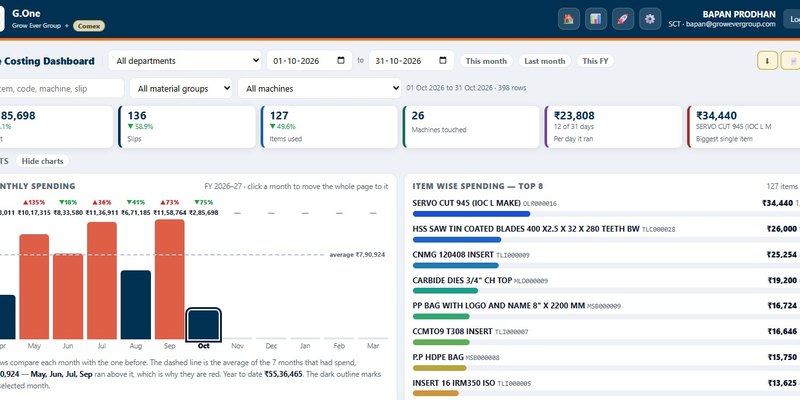Open the 127 Items used card
The height and width of the screenshot is (400, 800).
329,127
